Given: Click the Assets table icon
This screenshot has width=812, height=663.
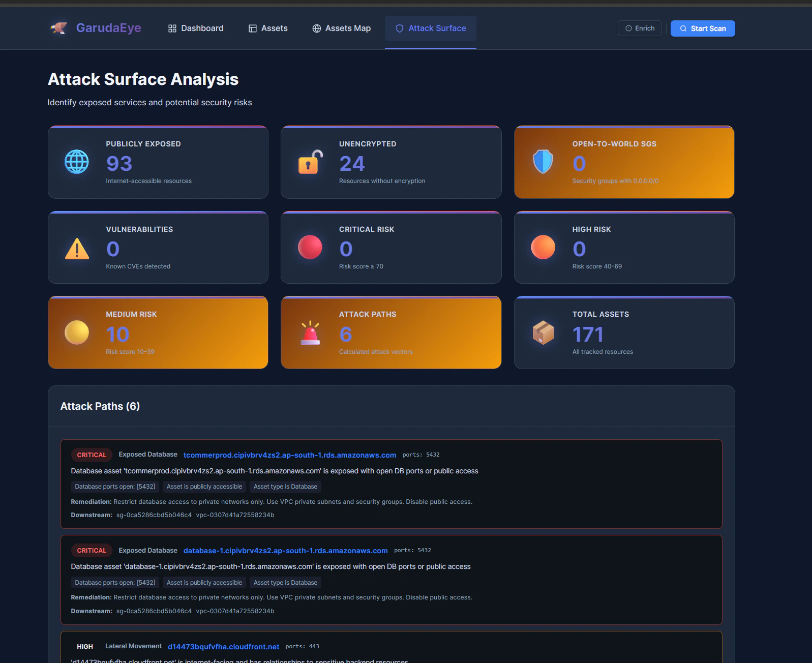Looking at the screenshot, I should click(253, 28).
